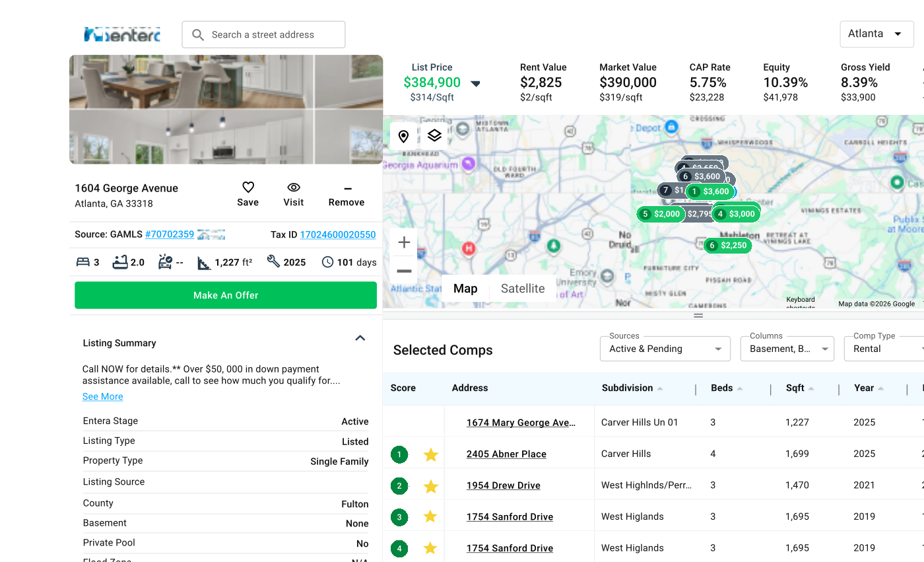The image size is (924, 562).
Task: Switch to Map view
Action: pyautogui.click(x=465, y=289)
